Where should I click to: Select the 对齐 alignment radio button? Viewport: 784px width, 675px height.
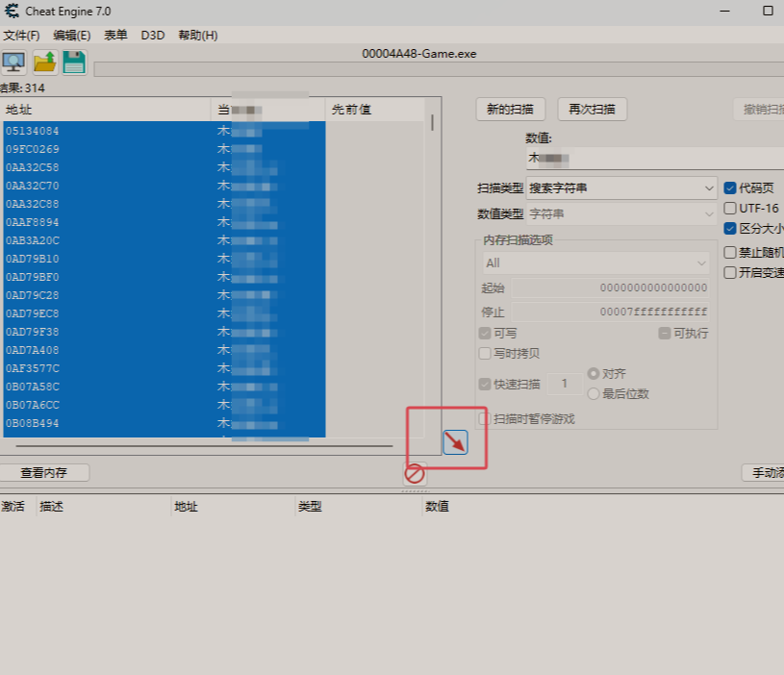click(x=594, y=374)
